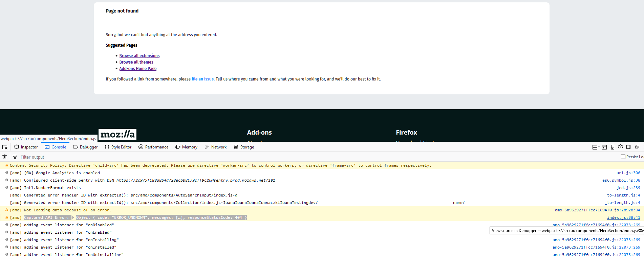Open source link on the onInstalling row

click(597, 240)
